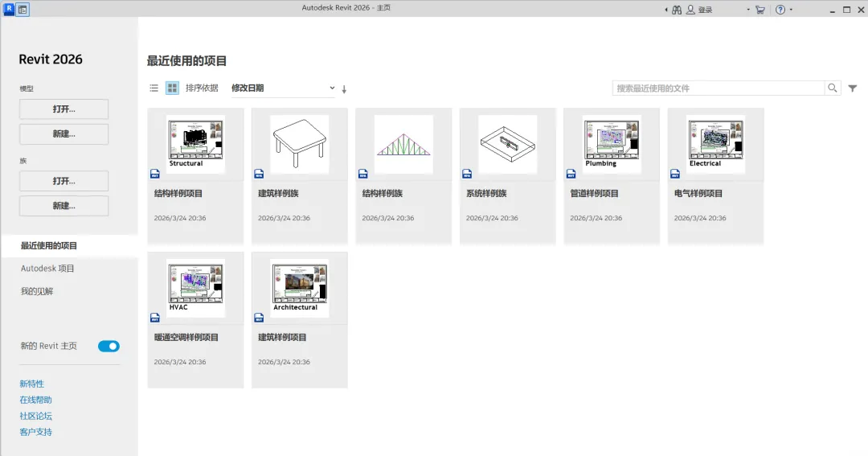868x456 pixels.
Task: Click the RVT file icon on 建筑样例项目 card
Action: [259, 318]
